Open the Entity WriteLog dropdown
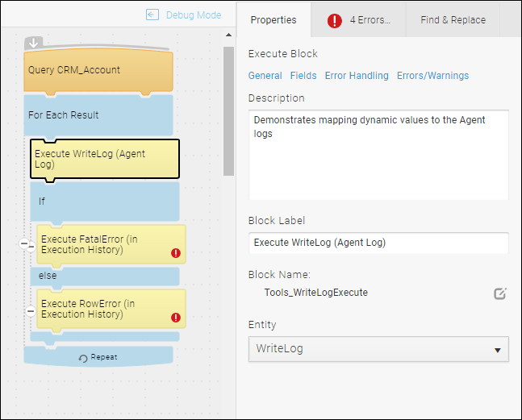The height and width of the screenshot is (420, 522). pyautogui.click(x=378, y=349)
